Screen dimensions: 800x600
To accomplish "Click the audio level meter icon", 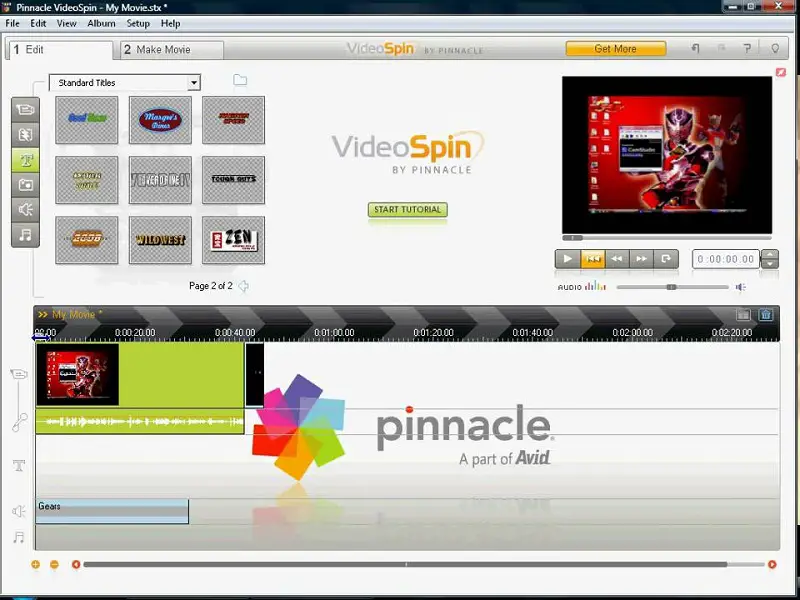I will (x=595, y=286).
